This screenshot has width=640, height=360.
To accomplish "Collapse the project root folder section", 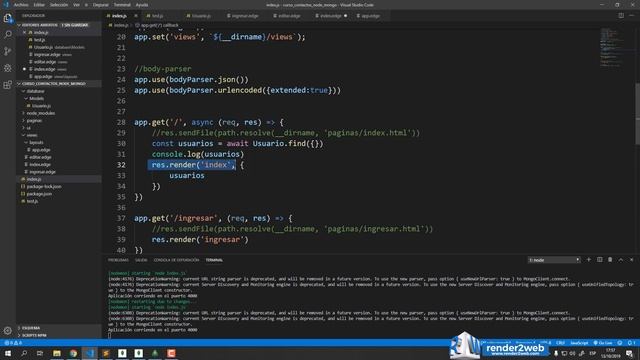I will 59,84.
